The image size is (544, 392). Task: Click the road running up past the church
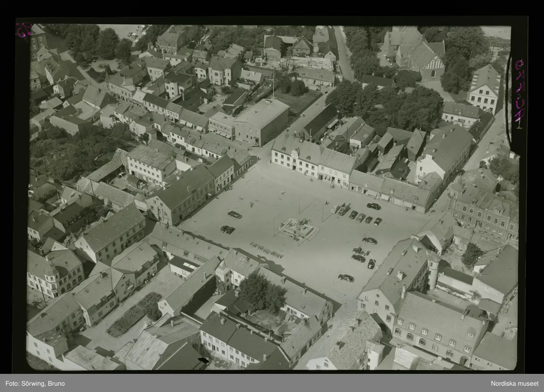coord(343,53)
